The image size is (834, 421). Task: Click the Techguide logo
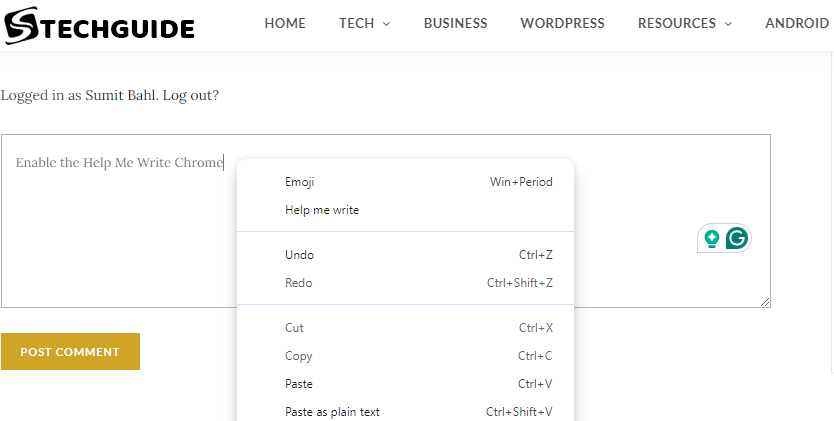click(x=99, y=26)
